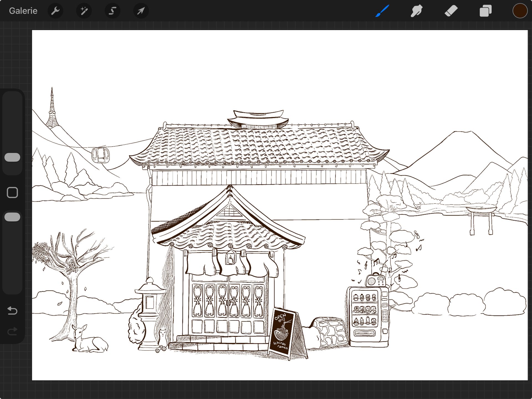532x399 pixels.
Task: Open the color panel via the color swatch
Action: 520,11
